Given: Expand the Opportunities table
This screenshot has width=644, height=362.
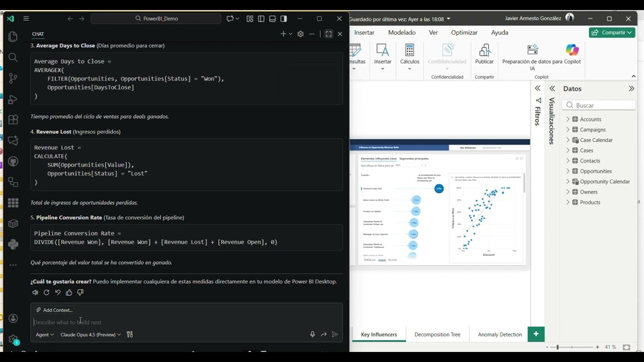Looking at the screenshot, I should click(x=568, y=171).
